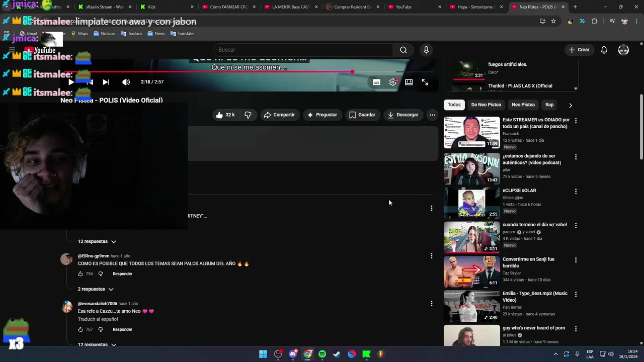Open the Noticias bookmark
Viewport: 644px width, 362px height.
coord(104,33)
